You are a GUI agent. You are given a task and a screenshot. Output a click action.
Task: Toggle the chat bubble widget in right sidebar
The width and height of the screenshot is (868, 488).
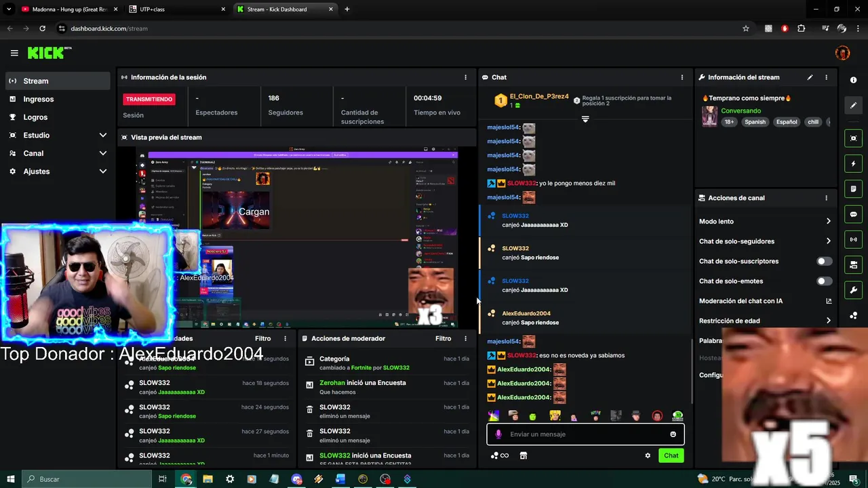pos(853,214)
